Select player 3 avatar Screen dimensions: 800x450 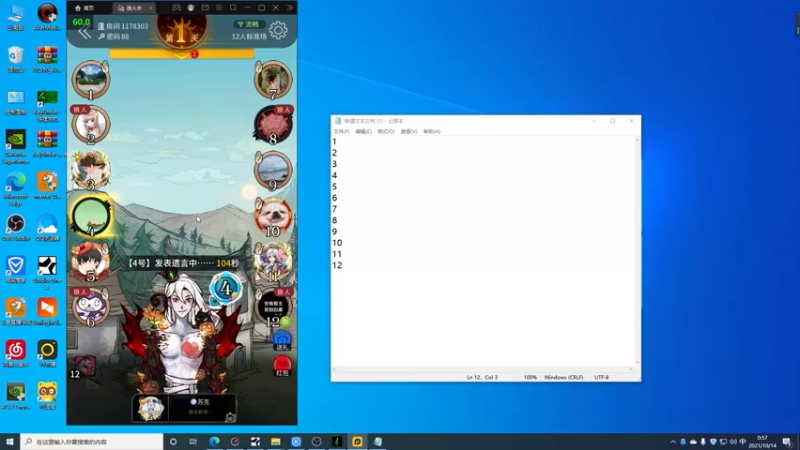point(91,170)
